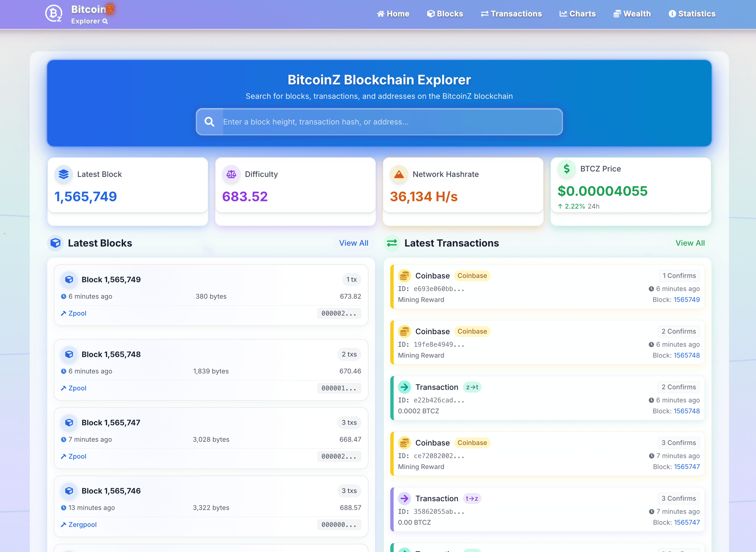Click the BTCZ Price dollar icon
756x552 pixels.
(566, 169)
